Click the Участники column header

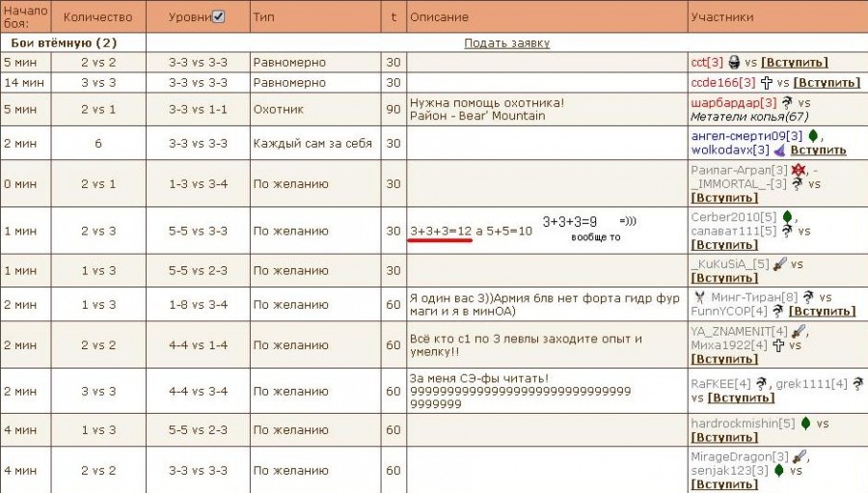coord(722,17)
